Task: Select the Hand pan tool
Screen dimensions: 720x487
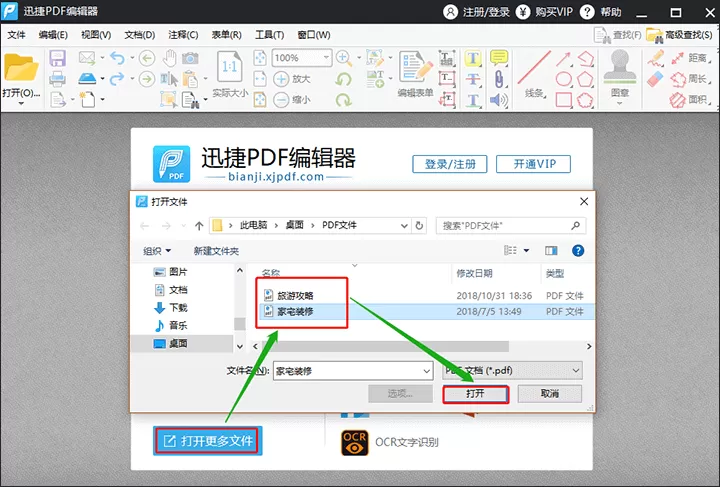Action: click(170, 58)
